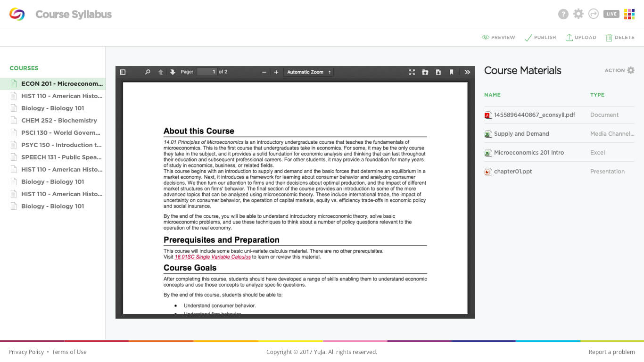The width and height of the screenshot is (644, 362).
Task: Open Microeconomics 201 Intro file
Action: coord(529,153)
